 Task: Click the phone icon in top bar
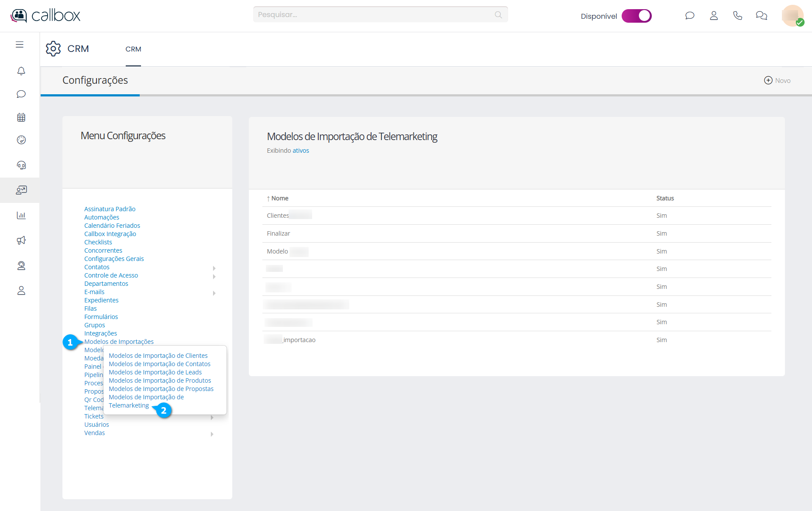pyautogui.click(x=737, y=16)
